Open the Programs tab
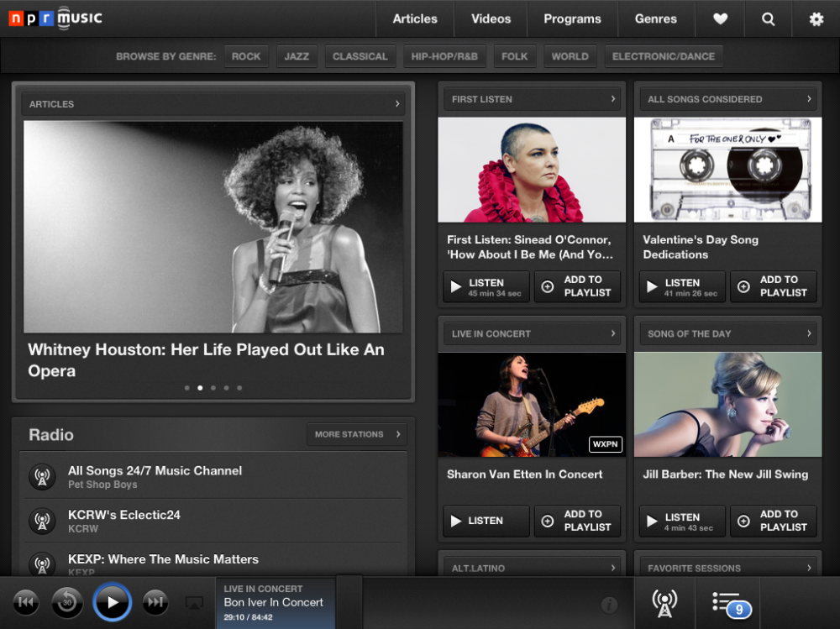 572,18
